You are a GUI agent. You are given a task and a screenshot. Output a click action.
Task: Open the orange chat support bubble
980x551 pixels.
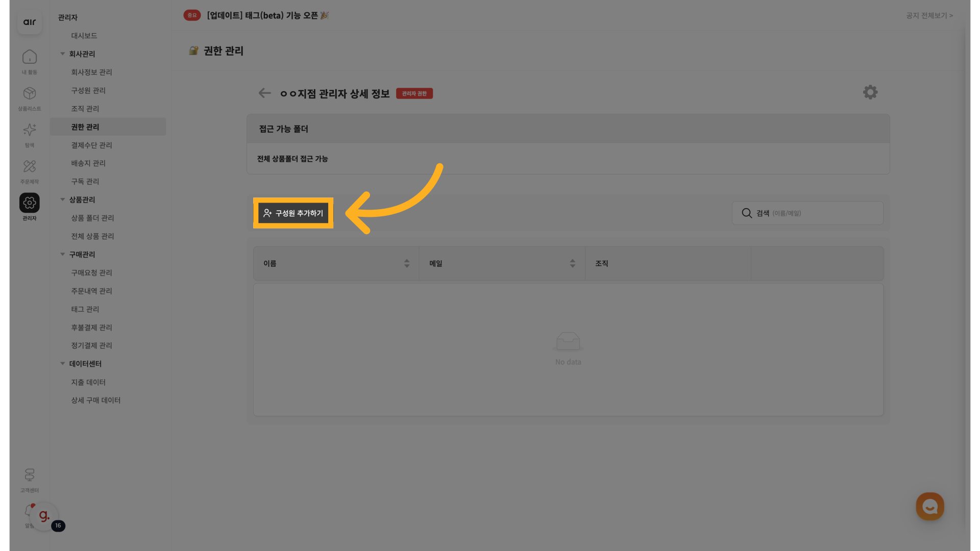(x=929, y=506)
